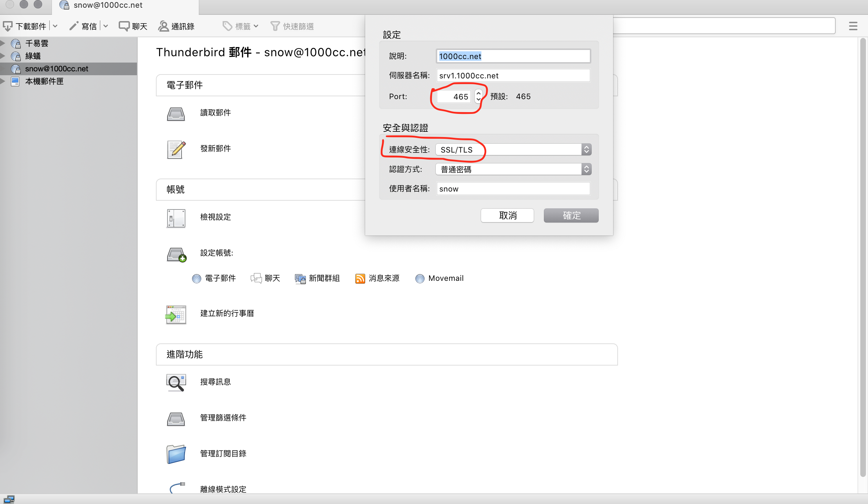Open the 發新郵件 link
The image size is (868, 504).
(216, 148)
